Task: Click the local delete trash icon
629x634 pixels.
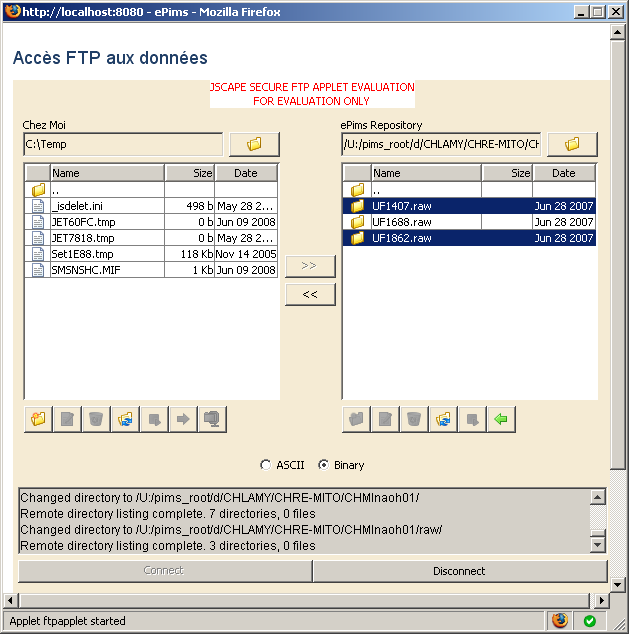Action: [96, 419]
